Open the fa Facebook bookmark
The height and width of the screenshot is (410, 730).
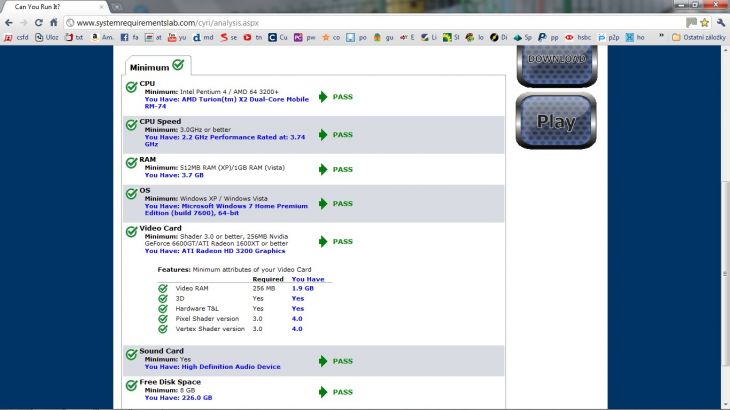130,38
